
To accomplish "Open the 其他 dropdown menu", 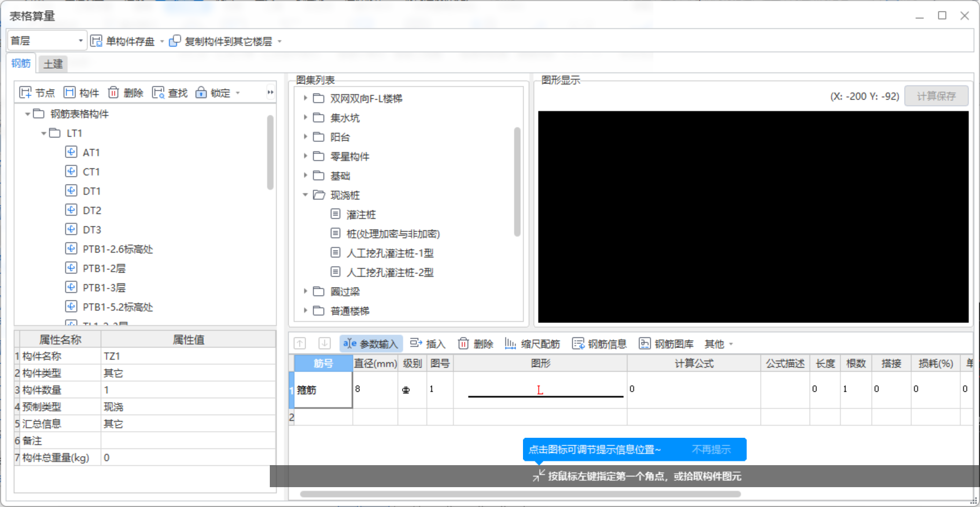I will [719, 343].
